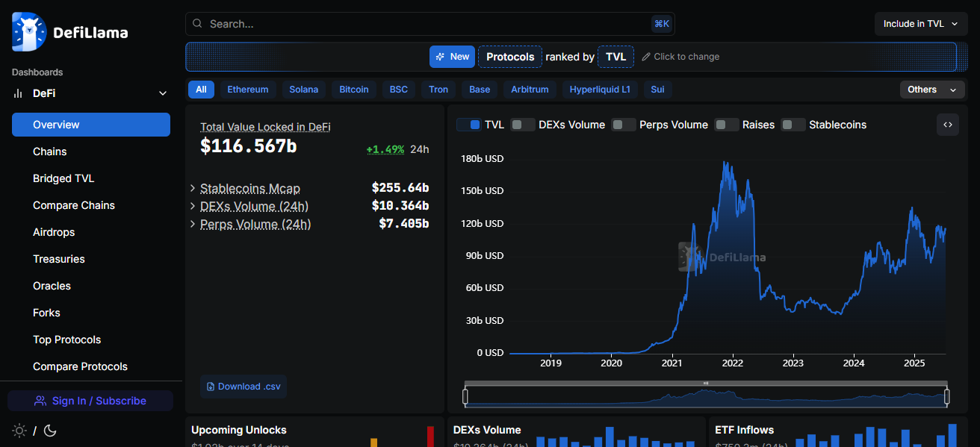Open the Chains sidebar item
Viewport: 980px width, 447px height.
[x=91, y=151]
